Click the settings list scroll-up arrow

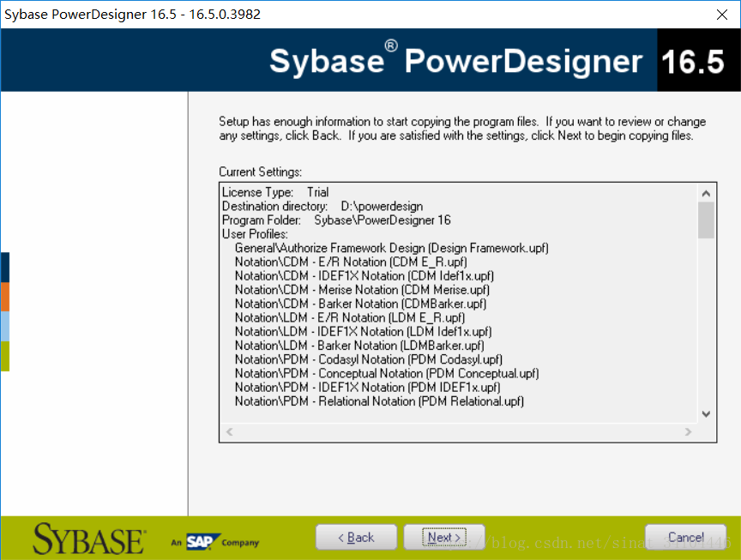point(706,193)
